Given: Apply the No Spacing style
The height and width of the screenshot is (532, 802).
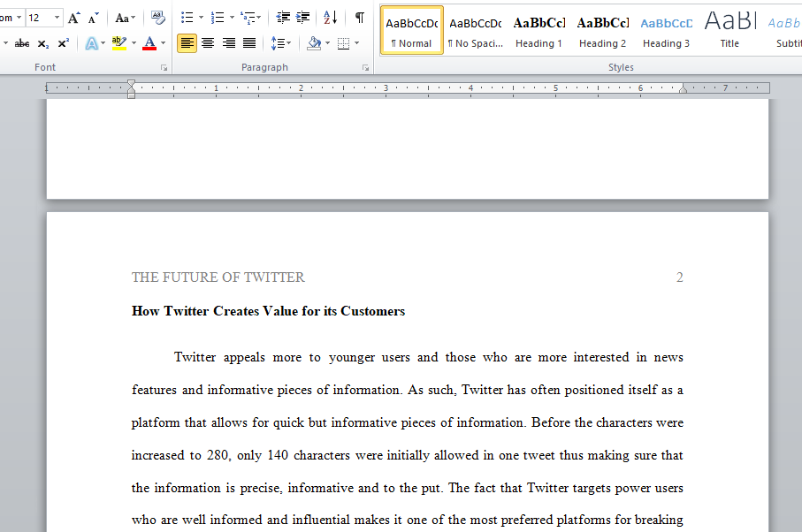Looking at the screenshot, I should 476,31.
